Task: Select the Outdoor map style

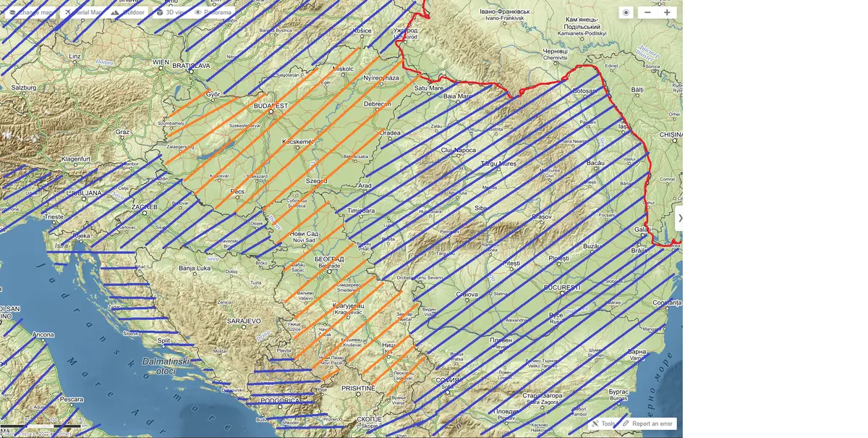Action: pos(127,12)
